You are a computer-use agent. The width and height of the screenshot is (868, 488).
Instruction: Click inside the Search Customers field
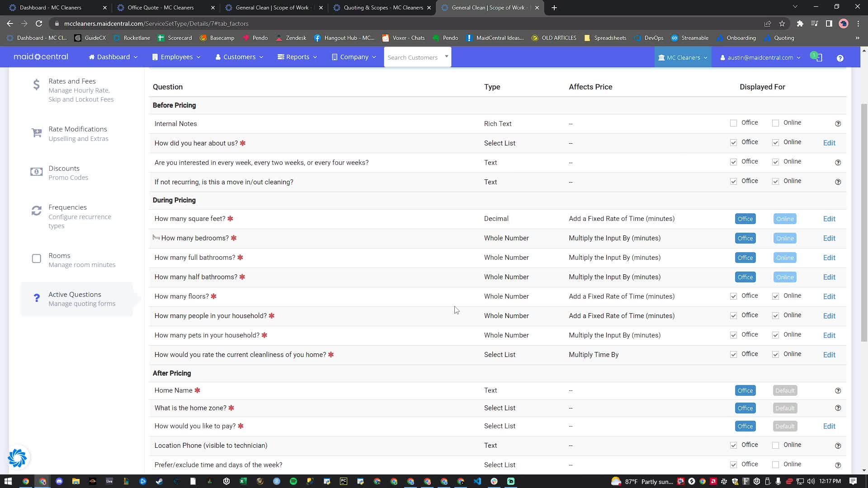click(414, 57)
